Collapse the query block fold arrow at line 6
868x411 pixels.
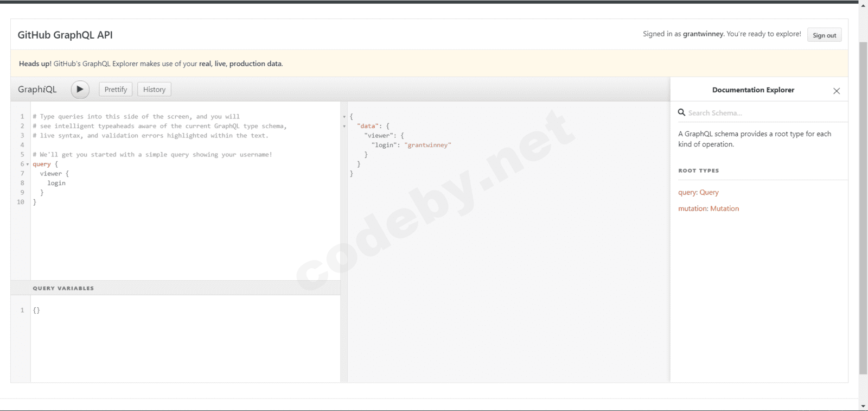pyautogui.click(x=28, y=165)
